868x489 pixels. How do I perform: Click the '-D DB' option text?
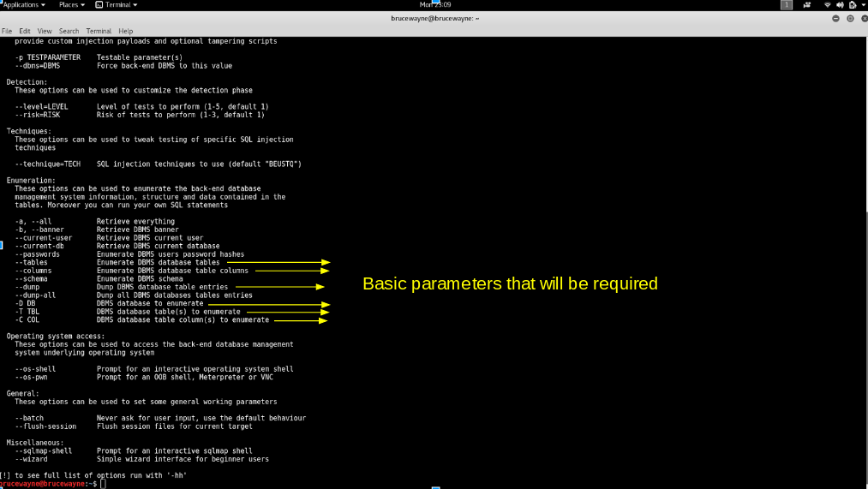coord(25,303)
